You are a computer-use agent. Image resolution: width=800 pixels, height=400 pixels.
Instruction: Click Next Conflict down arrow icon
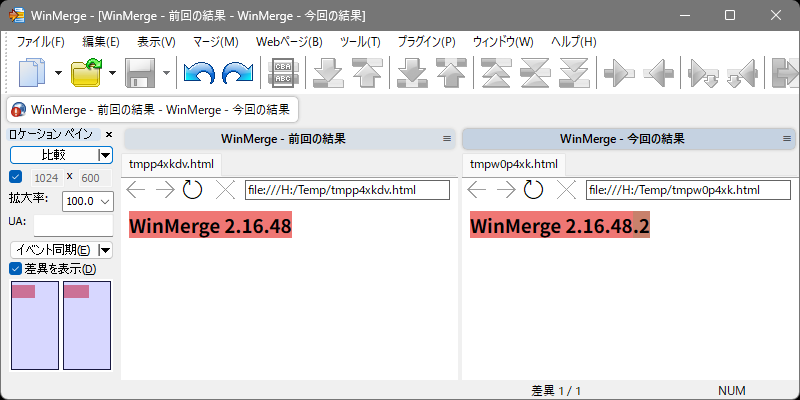pyautogui.click(x=413, y=72)
